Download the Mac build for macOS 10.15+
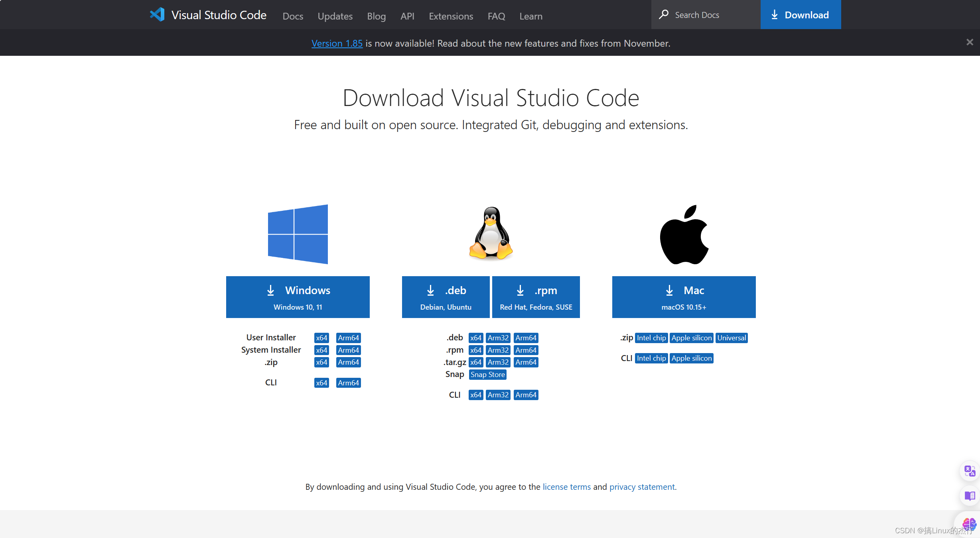 tap(684, 297)
